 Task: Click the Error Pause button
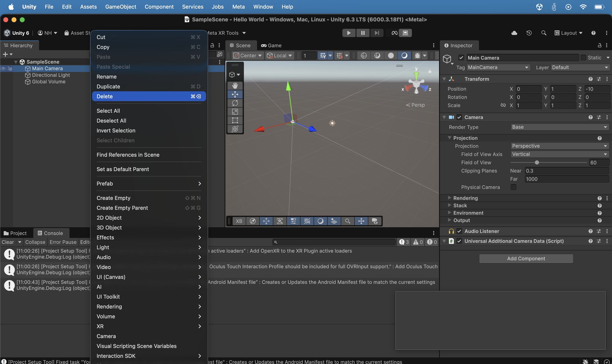click(63, 242)
